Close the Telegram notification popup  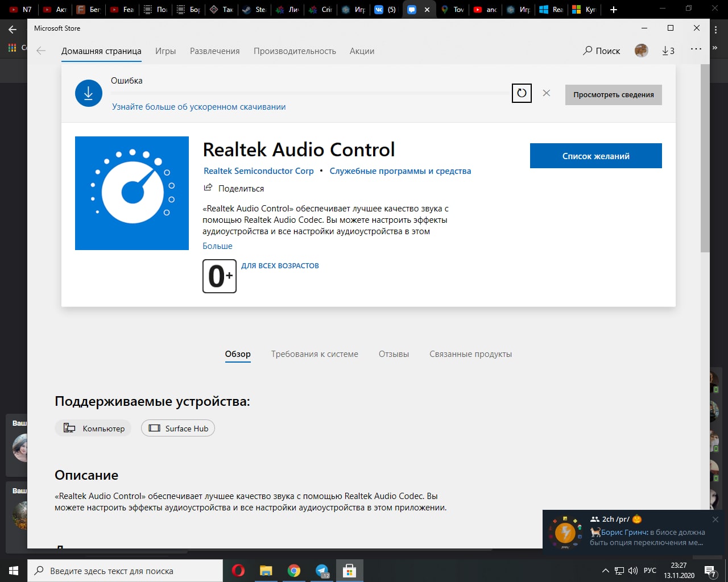(x=715, y=519)
